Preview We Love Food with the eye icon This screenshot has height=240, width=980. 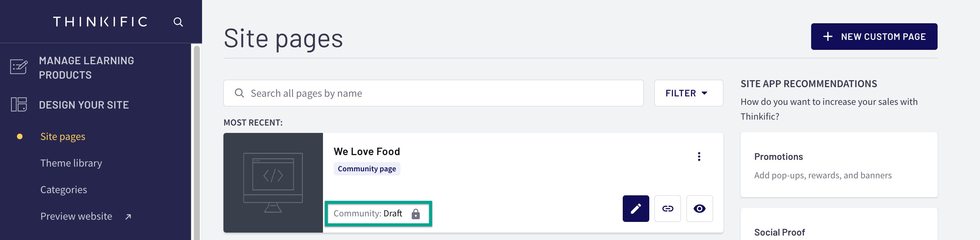point(699,208)
